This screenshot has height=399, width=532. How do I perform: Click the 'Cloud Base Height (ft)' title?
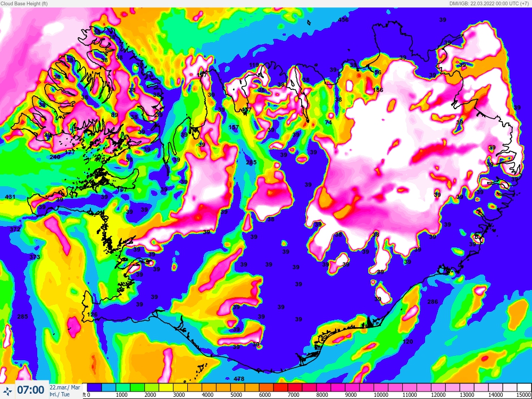24,3
